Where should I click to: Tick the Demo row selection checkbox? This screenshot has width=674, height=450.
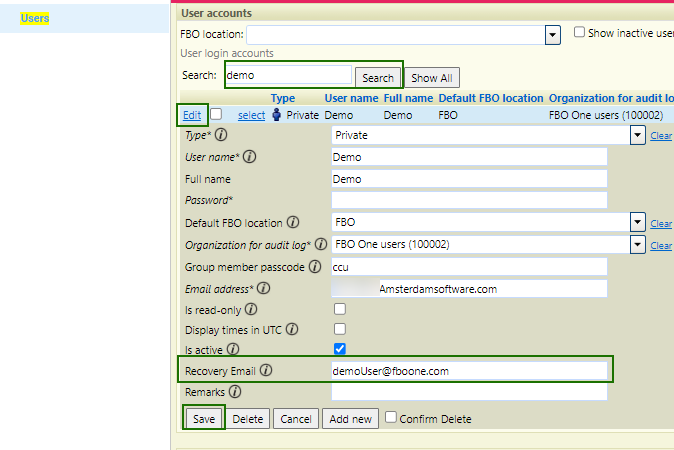point(216,114)
